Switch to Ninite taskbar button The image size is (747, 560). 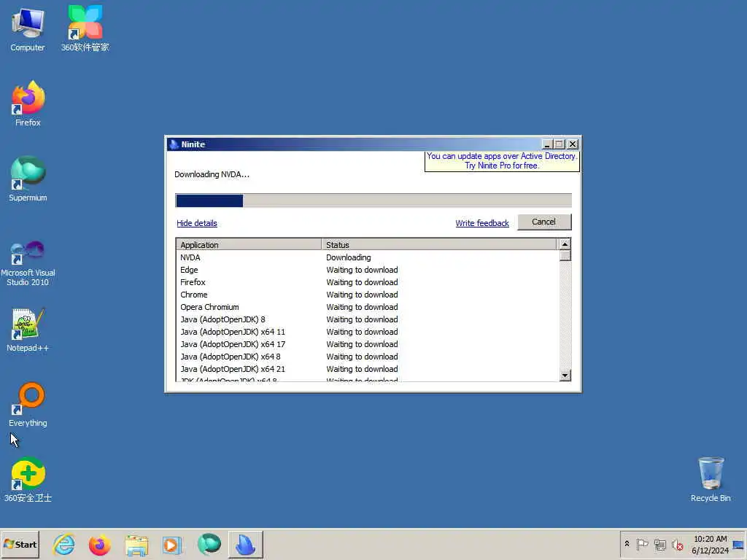pos(245,544)
